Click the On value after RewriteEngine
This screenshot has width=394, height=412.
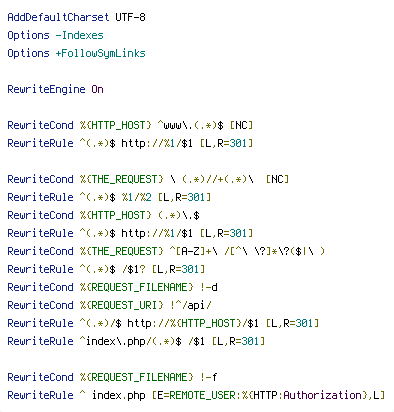(97, 89)
